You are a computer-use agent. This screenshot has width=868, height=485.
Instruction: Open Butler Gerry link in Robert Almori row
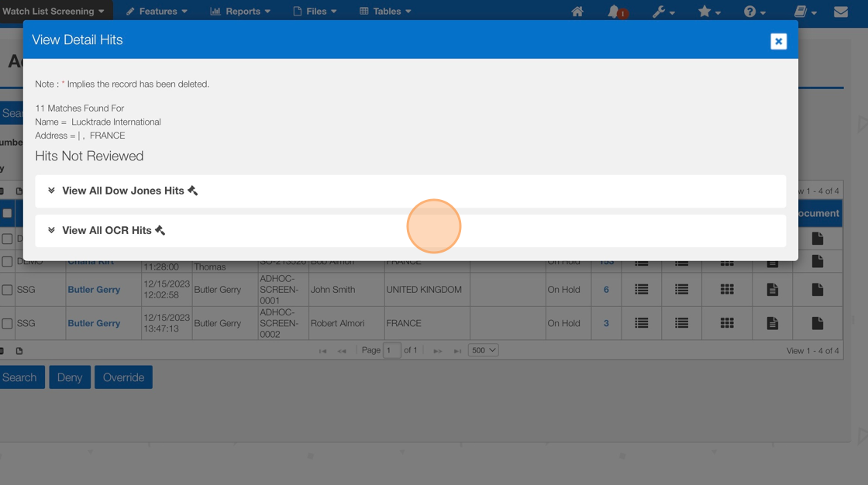[94, 323]
